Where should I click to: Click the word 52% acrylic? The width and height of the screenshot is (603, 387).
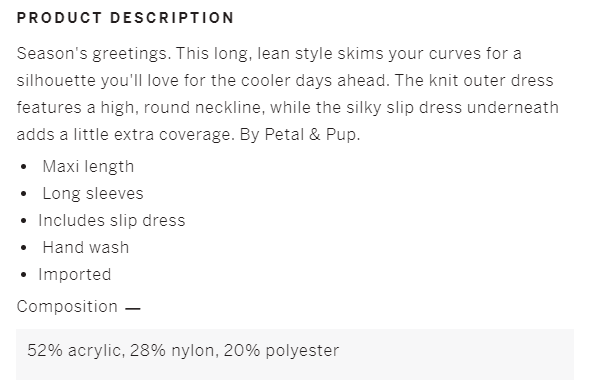[x=75, y=351]
